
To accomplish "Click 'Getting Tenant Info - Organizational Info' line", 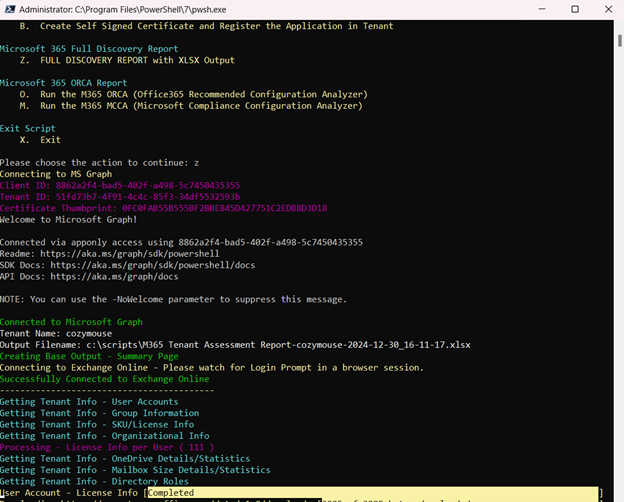I will point(105,436).
